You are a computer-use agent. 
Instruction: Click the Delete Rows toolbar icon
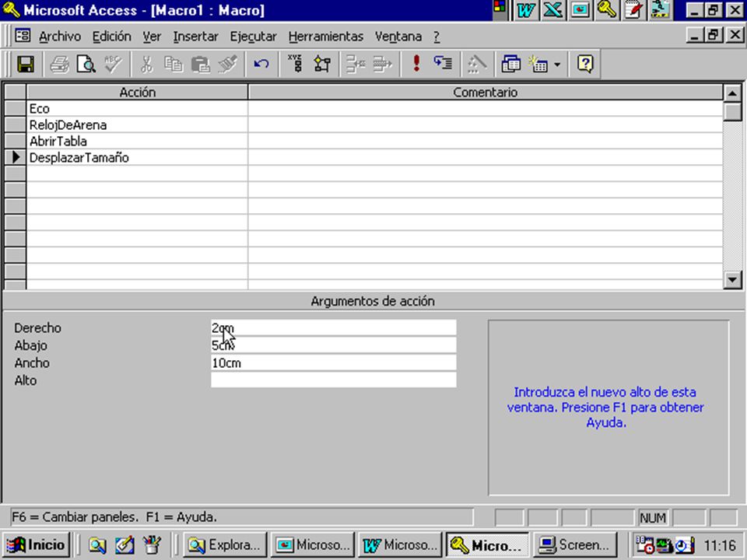pyautogui.click(x=383, y=64)
